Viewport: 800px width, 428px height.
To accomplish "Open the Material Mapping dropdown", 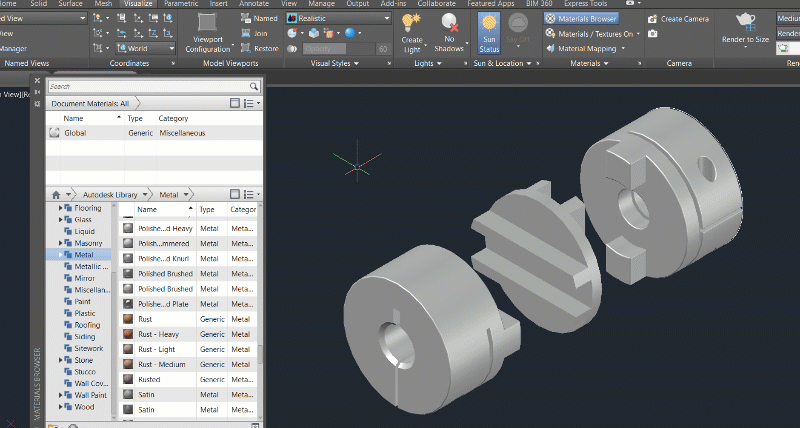I will point(590,48).
